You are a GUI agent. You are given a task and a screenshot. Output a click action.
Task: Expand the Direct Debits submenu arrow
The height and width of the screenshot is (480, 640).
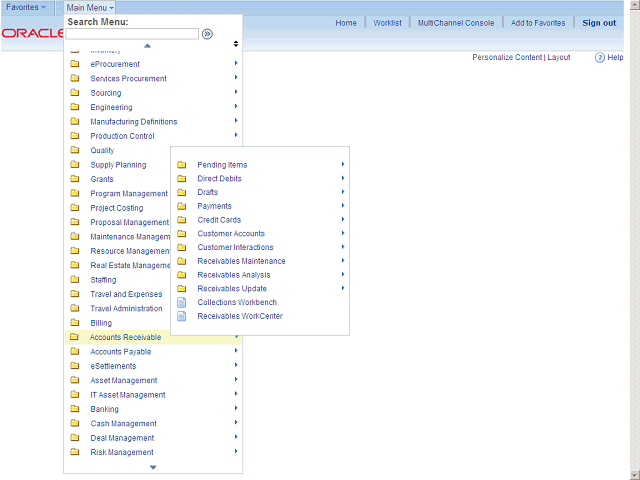pos(342,178)
